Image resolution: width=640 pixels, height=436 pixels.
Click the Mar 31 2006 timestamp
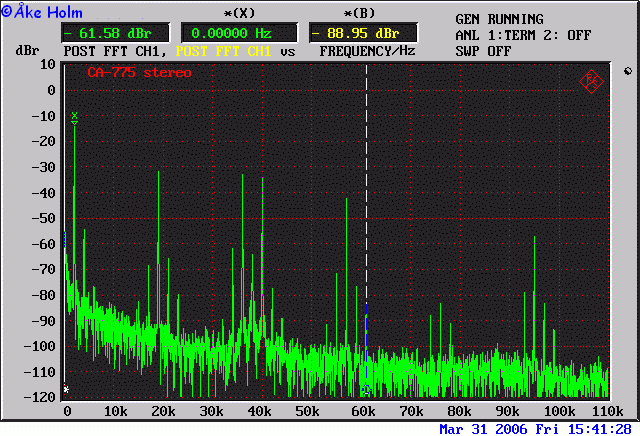pos(535,429)
